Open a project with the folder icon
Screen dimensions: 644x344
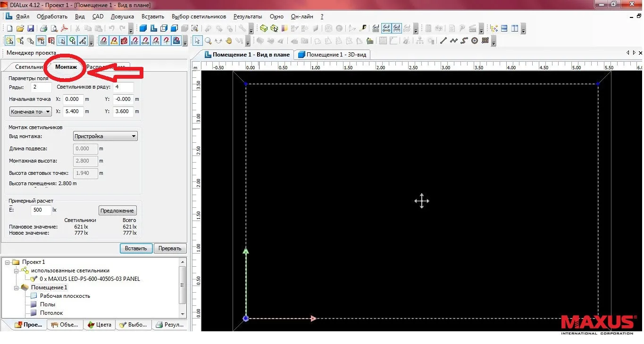coord(20,28)
